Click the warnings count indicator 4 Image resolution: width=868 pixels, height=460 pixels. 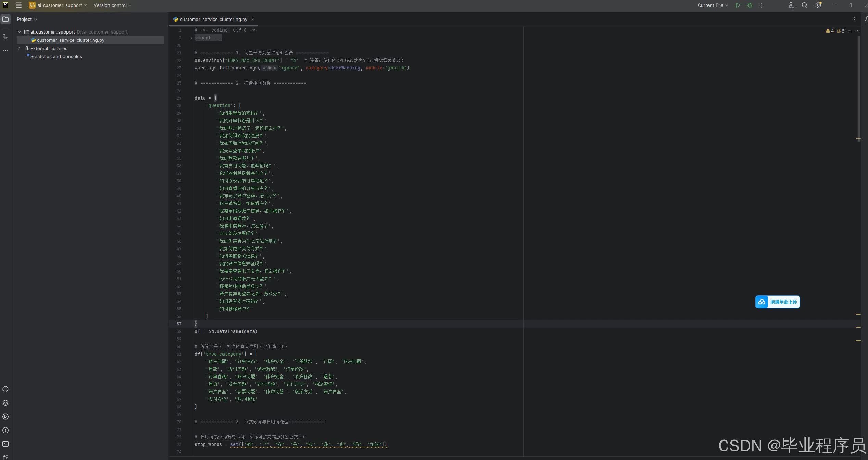point(830,31)
